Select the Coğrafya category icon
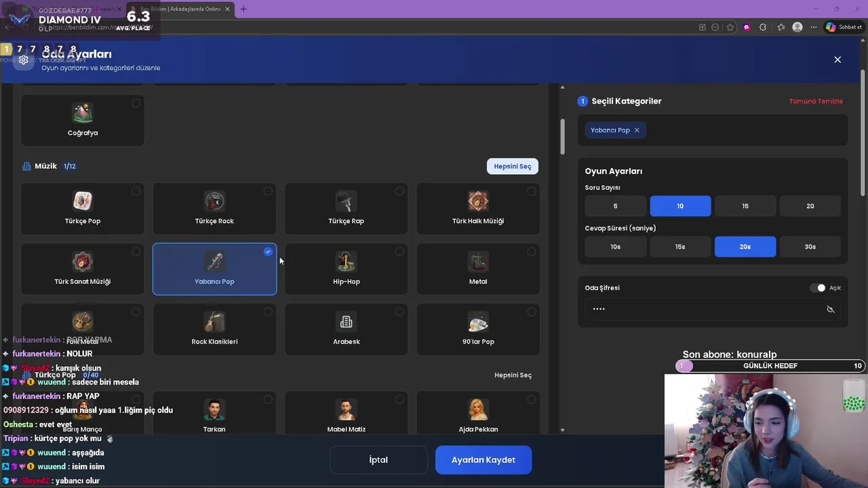The height and width of the screenshot is (488, 868). point(83,113)
